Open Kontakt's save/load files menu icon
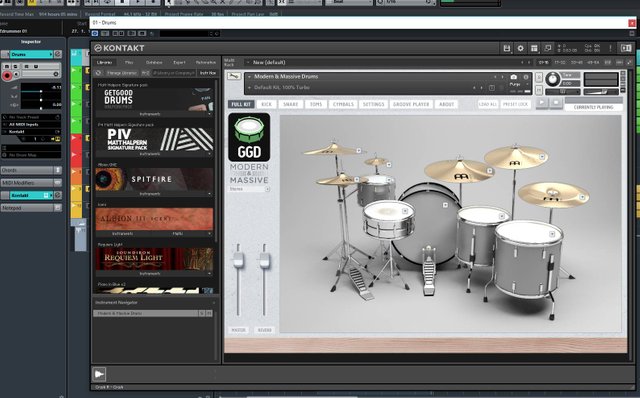The width and height of the screenshot is (640, 398). [x=507, y=48]
